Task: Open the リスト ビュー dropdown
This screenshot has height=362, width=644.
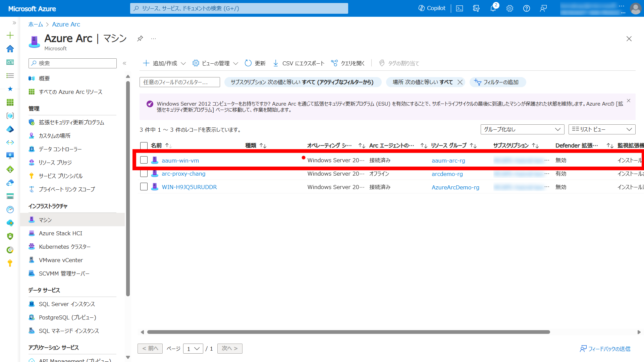Action: (x=602, y=129)
